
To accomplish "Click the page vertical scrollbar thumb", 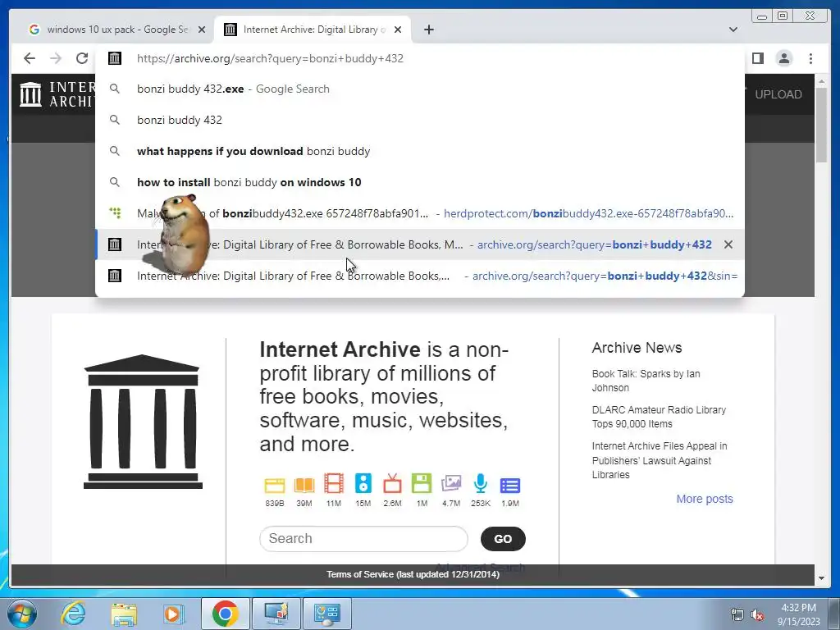I will point(821,123).
